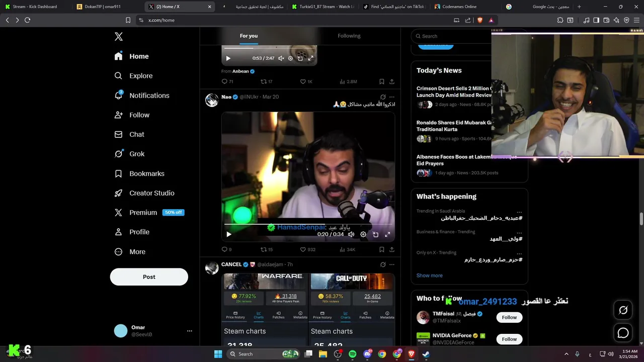This screenshot has width=644, height=362.
Task: Open Chat from the sidebar
Action: (x=129, y=135)
